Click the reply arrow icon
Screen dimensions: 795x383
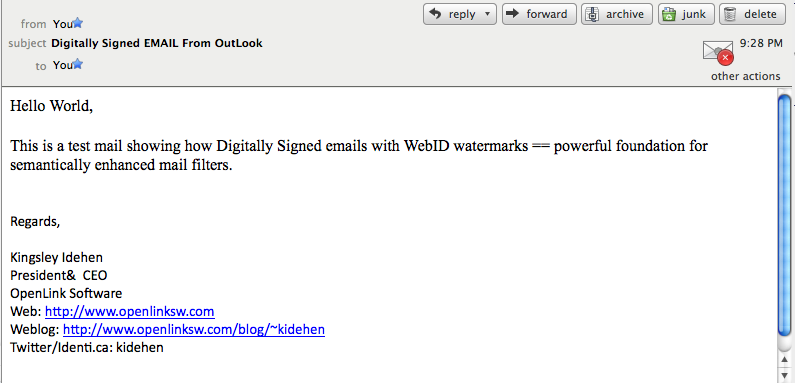[436, 14]
